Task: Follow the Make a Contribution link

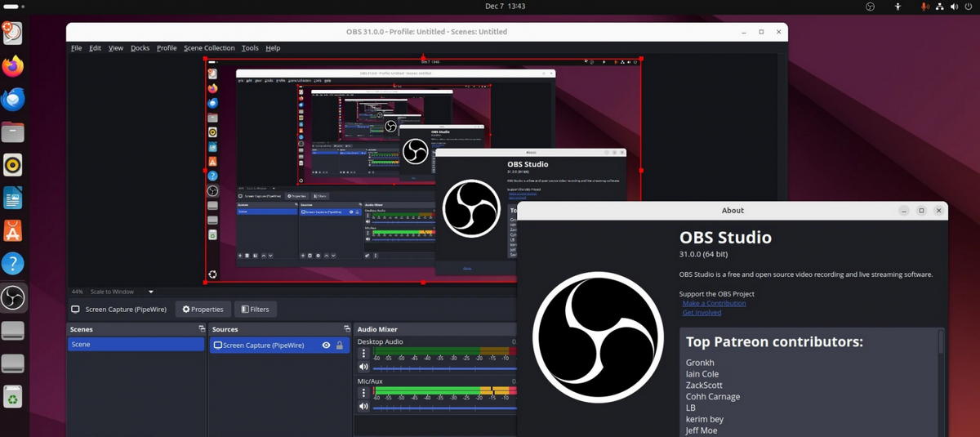Action: click(714, 303)
